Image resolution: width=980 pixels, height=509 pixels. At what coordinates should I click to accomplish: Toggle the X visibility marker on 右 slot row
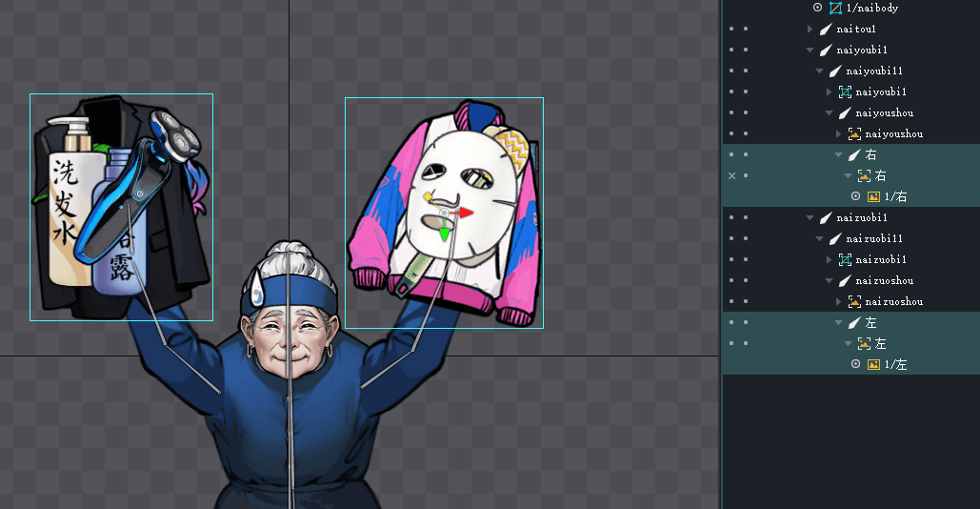(x=731, y=175)
